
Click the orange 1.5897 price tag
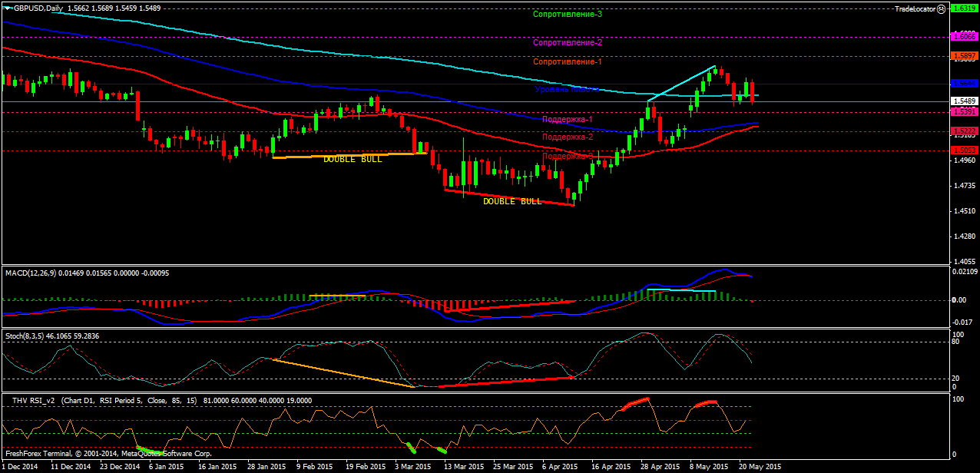click(x=963, y=55)
